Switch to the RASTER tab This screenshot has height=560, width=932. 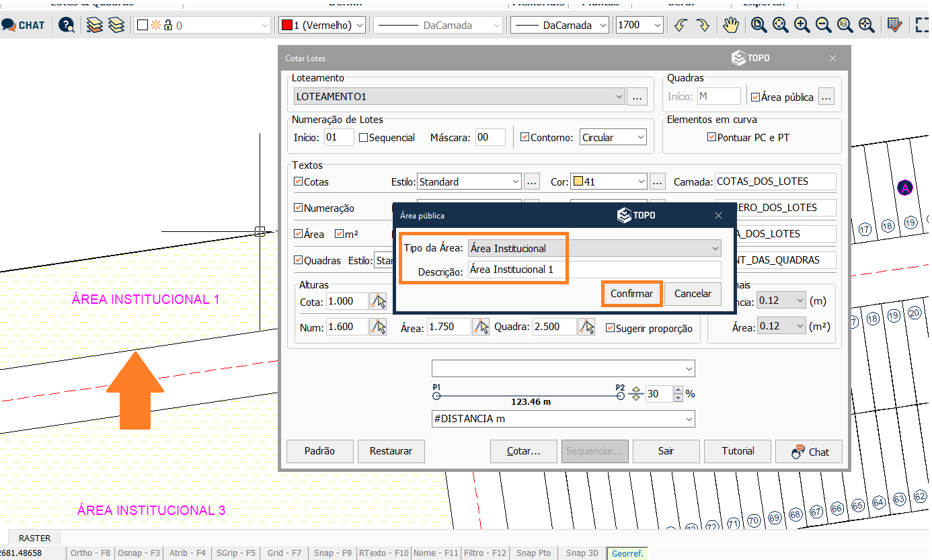coord(34,538)
